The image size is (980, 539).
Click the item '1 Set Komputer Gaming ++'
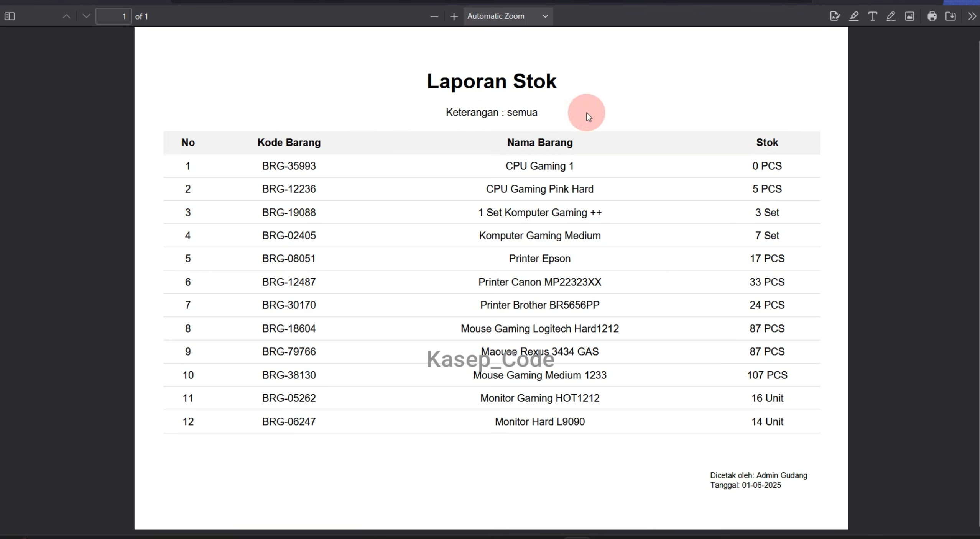pyautogui.click(x=540, y=213)
